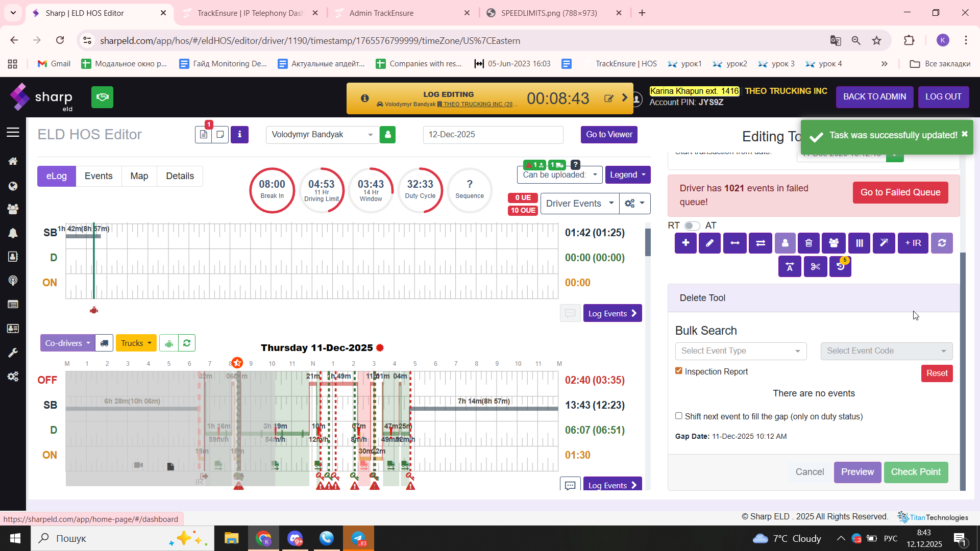The width and height of the screenshot is (980, 551).
Task: Toggle the RT/AT switch
Action: point(692,226)
